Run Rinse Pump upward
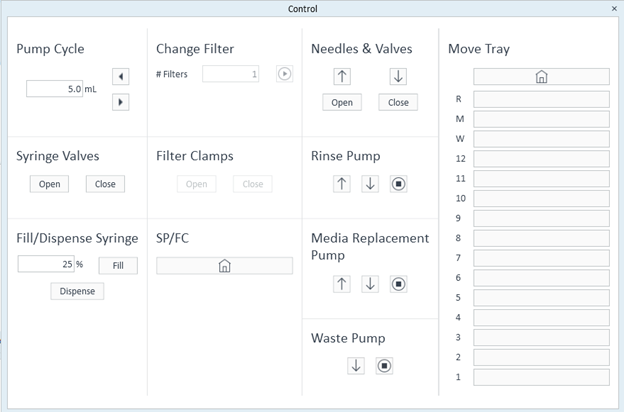The width and height of the screenshot is (624, 412). [x=342, y=184]
